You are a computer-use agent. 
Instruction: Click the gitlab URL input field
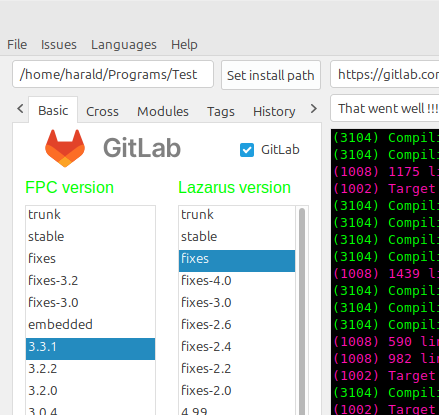(385, 74)
